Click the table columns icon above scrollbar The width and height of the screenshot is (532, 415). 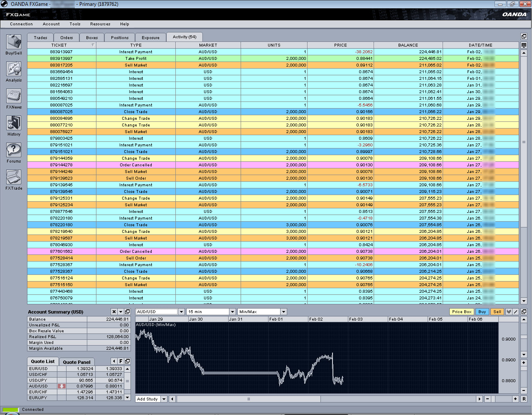coord(524,45)
